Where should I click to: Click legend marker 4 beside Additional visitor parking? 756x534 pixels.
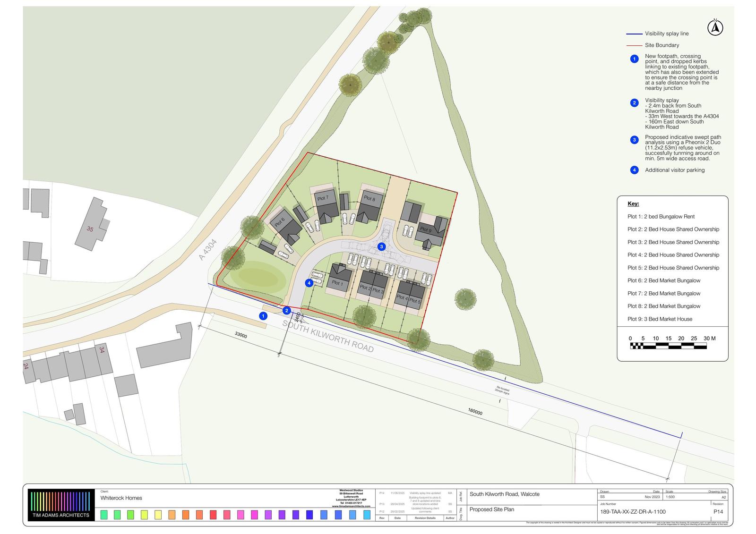pyautogui.click(x=635, y=170)
